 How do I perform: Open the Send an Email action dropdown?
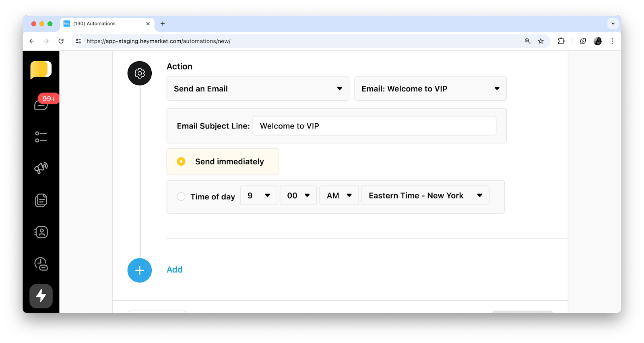pos(258,89)
